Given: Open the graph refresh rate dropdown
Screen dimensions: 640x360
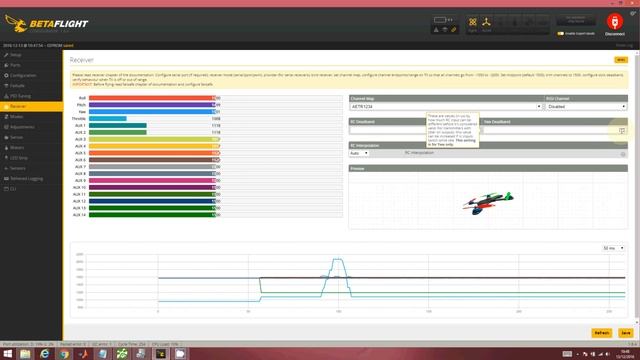Looking at the screenshot, I should (x=613, y=248).
